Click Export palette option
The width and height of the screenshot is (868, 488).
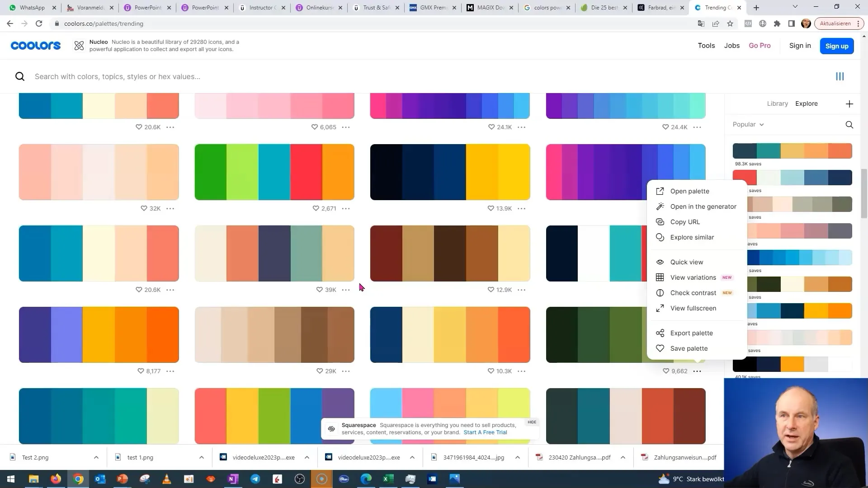692,333
